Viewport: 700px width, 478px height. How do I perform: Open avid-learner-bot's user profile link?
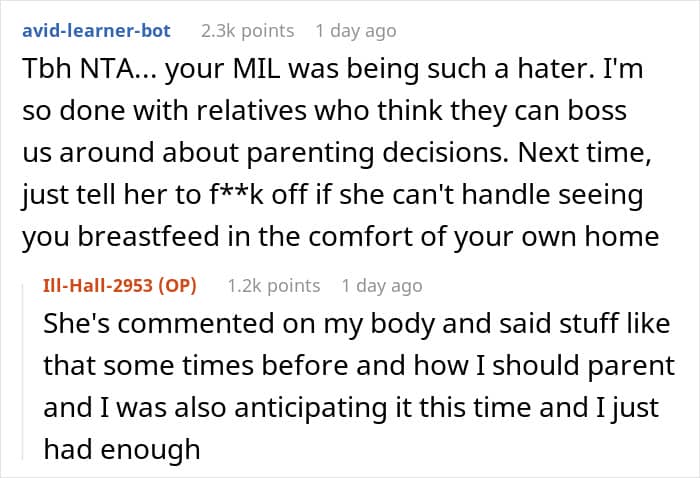coord(96,31)
